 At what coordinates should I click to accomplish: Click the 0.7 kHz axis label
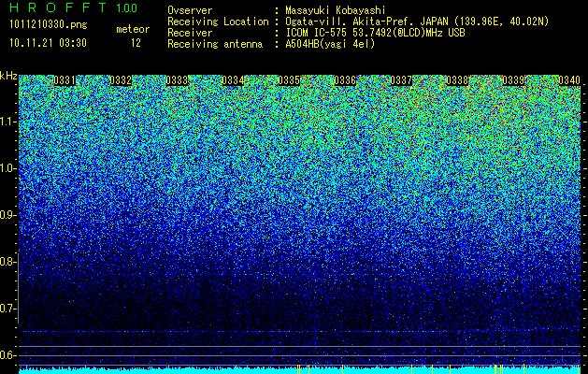click(x=8, y=309)
